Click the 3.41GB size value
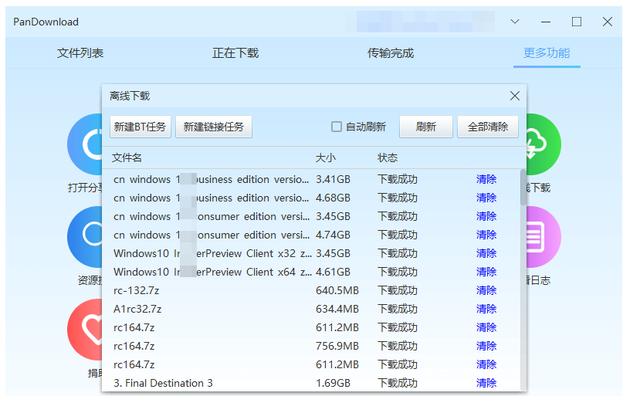Image resolution: width=640 pixels, height=413 pixels. tap(333, 179)
